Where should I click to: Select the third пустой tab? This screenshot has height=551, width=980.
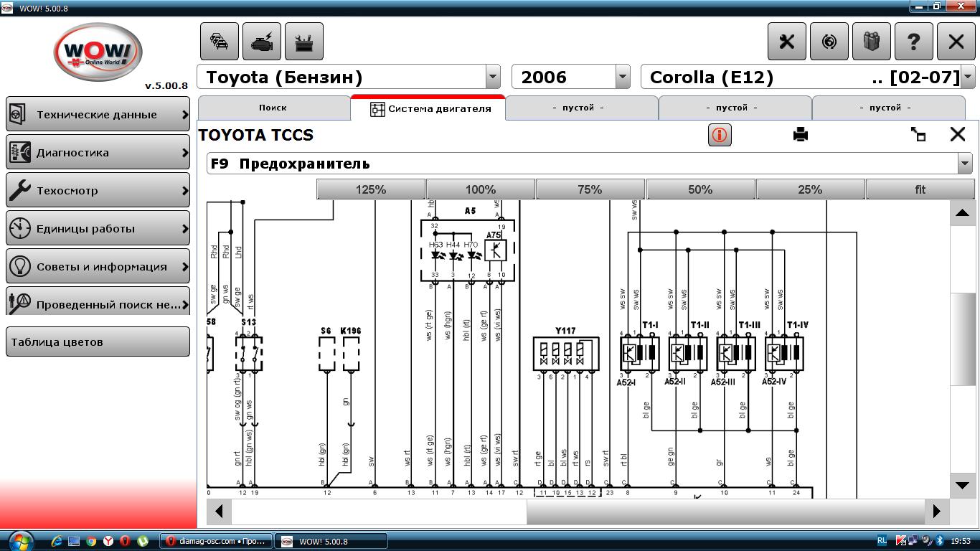pyautogui.click(x=889, y=108)
